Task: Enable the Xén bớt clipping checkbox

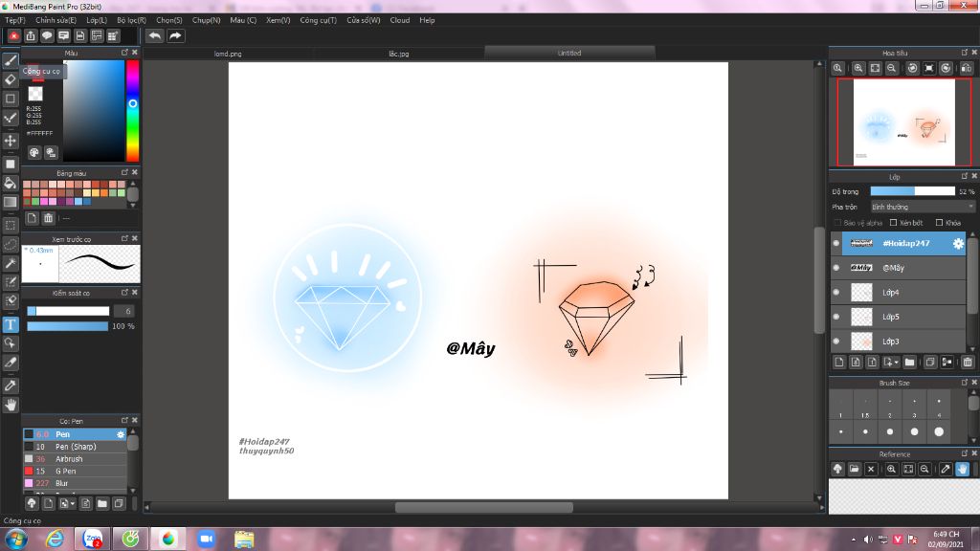Action: tap(894, 223)
